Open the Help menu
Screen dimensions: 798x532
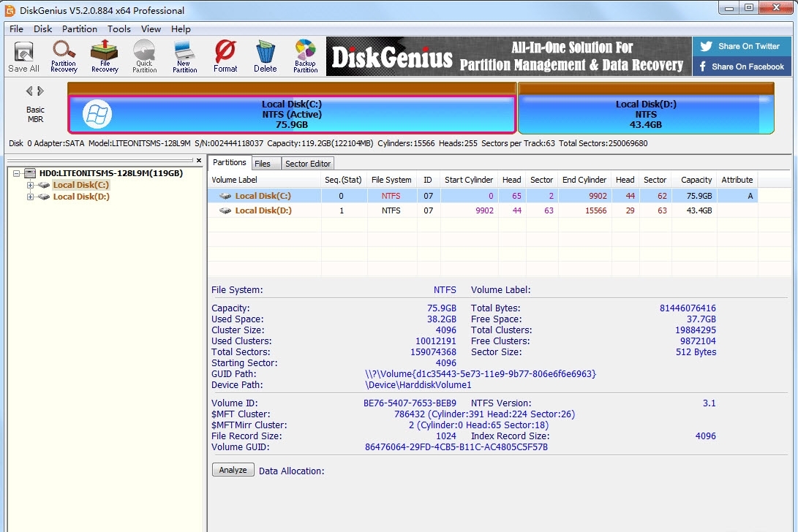point(181,29)
